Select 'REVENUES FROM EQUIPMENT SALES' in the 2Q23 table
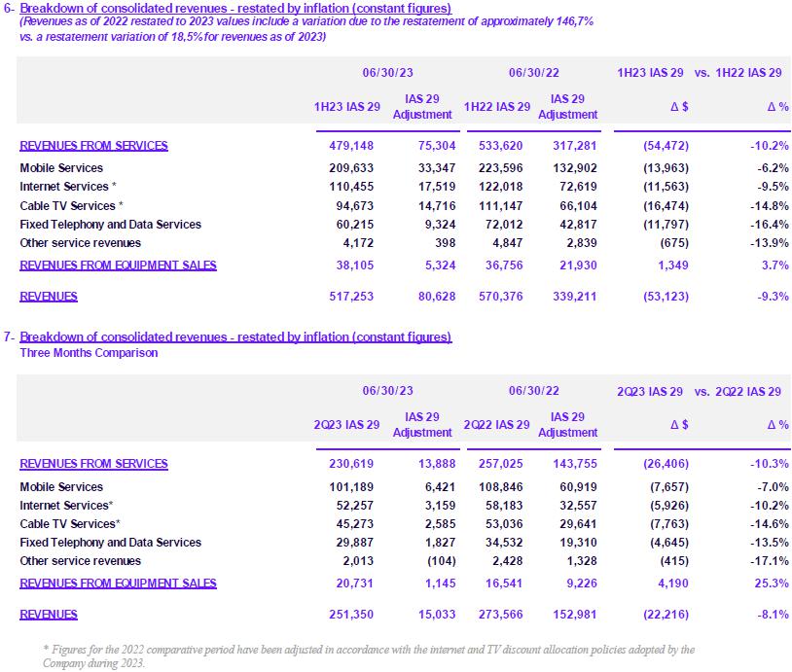The image size is (792, 672). (x=118, y=584)
